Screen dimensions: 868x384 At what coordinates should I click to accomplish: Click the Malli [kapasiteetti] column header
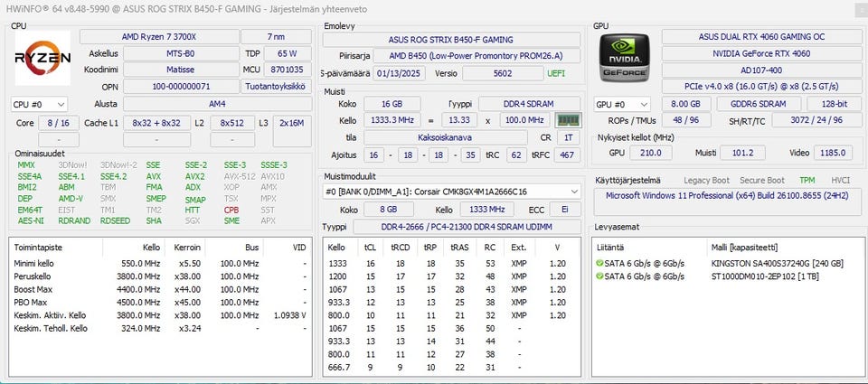tap(744, 248)
